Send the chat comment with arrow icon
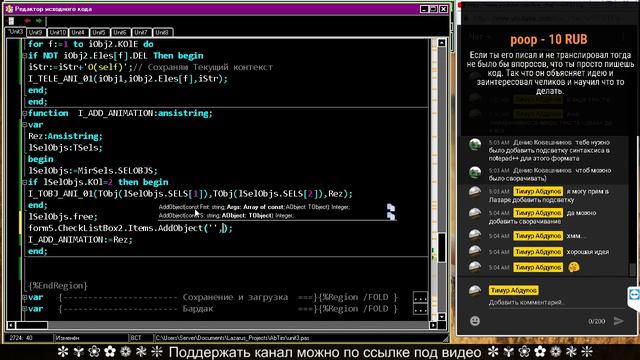Screen dimensions: 640x360 pyautogui.click(x=619, y=321)
